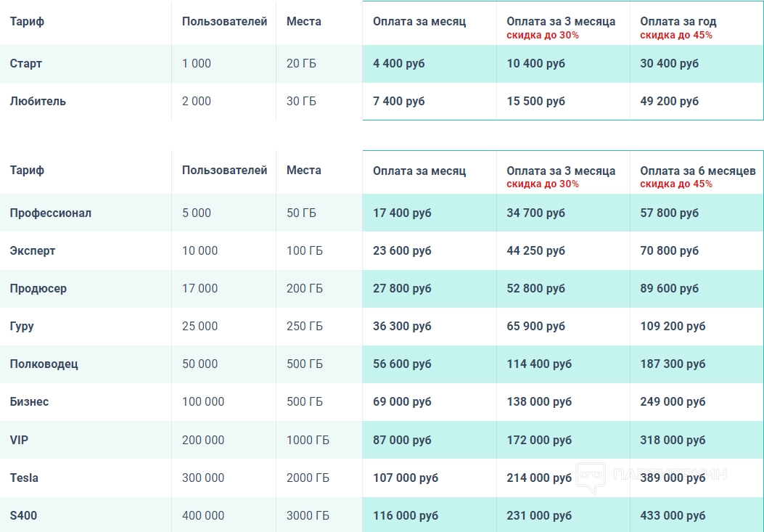Select the 70 800 руб Эксперт price
This screenshot has width=764, height=532.
click(x=669, y=251)
